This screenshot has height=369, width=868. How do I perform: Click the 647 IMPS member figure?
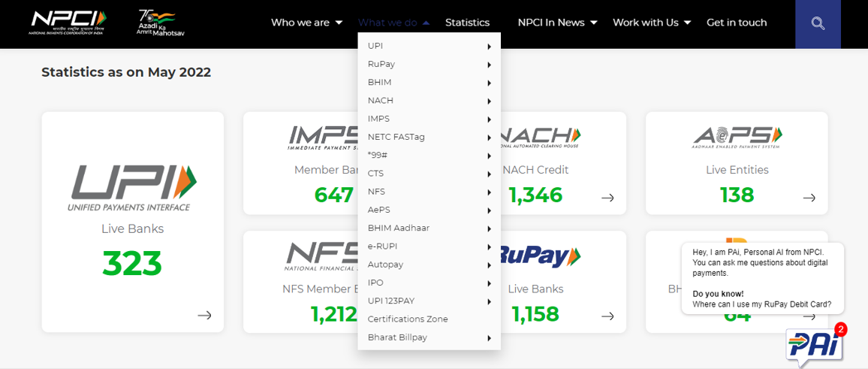coord(334,195)
